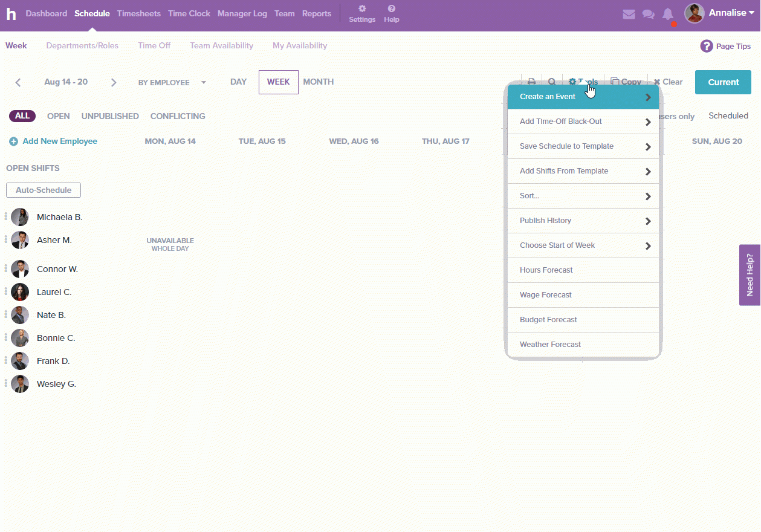The width and height of the screenshot is (761, 532).
Task: Select the OPEN shifts filter
Action: (59, 116)
